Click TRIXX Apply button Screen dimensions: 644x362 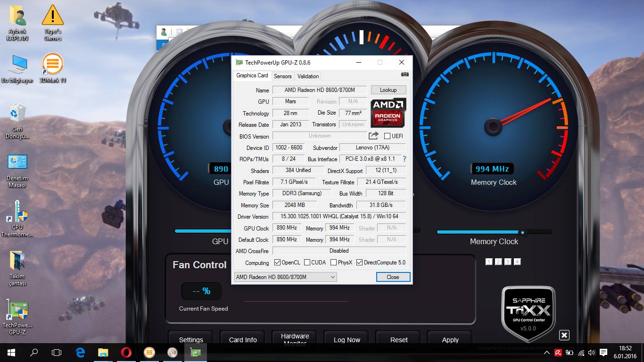click(450, 339)
